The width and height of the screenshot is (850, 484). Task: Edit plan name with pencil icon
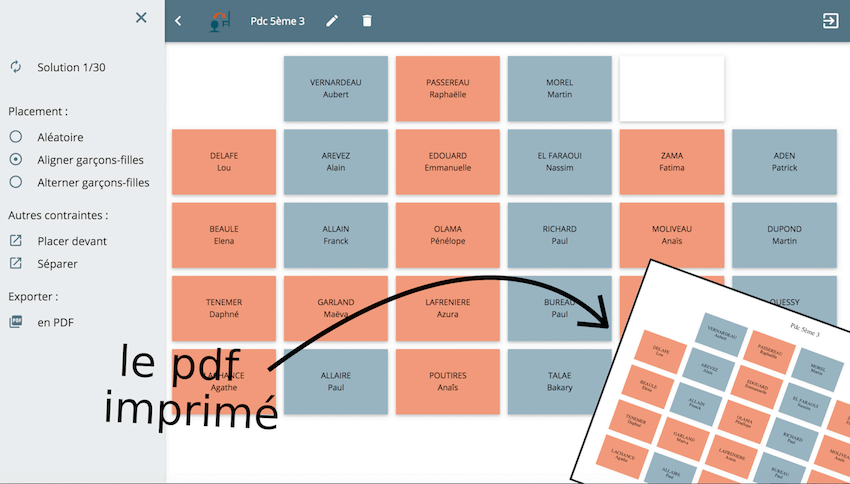pos(332,21)
